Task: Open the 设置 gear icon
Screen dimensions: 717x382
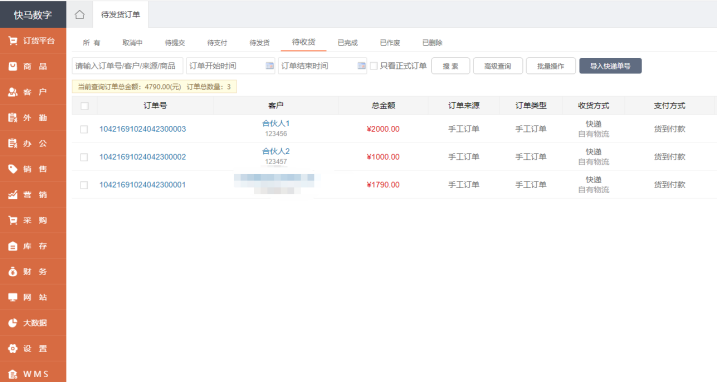Action: tap(13, 349)
